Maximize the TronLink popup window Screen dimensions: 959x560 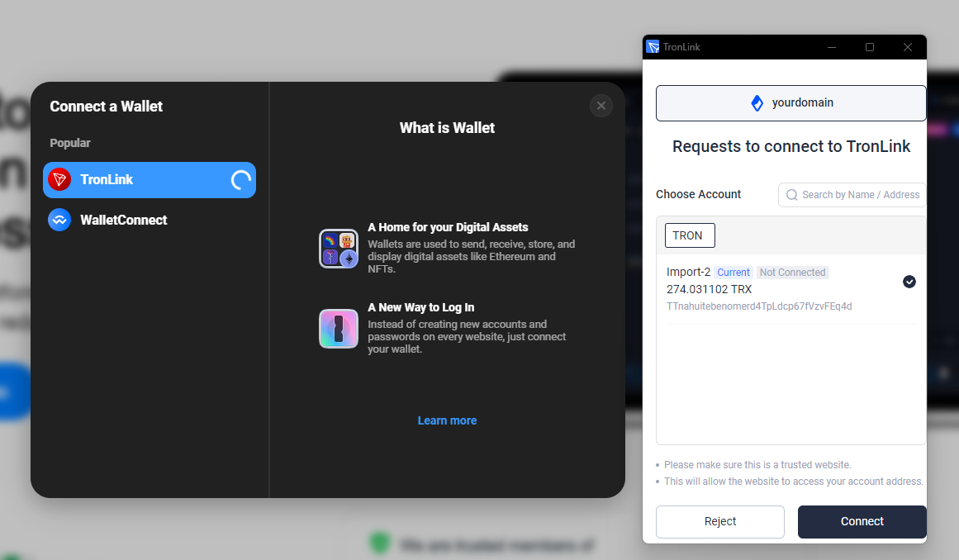(870, 47)
